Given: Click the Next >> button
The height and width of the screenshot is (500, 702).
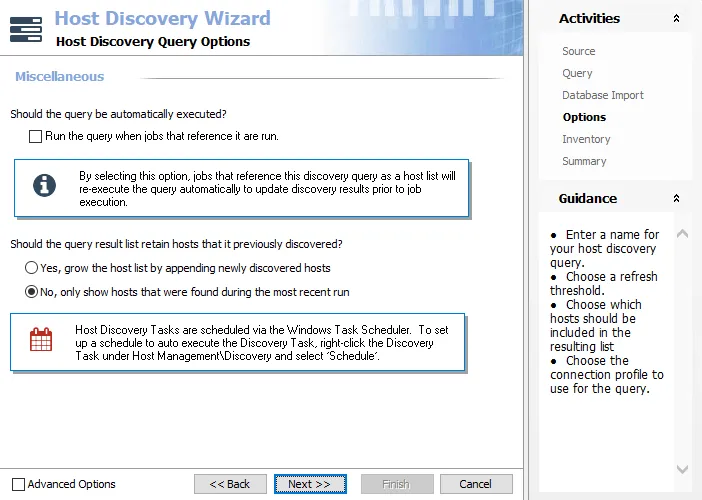Looking at the screenshot, I should [x=310, y=484].
